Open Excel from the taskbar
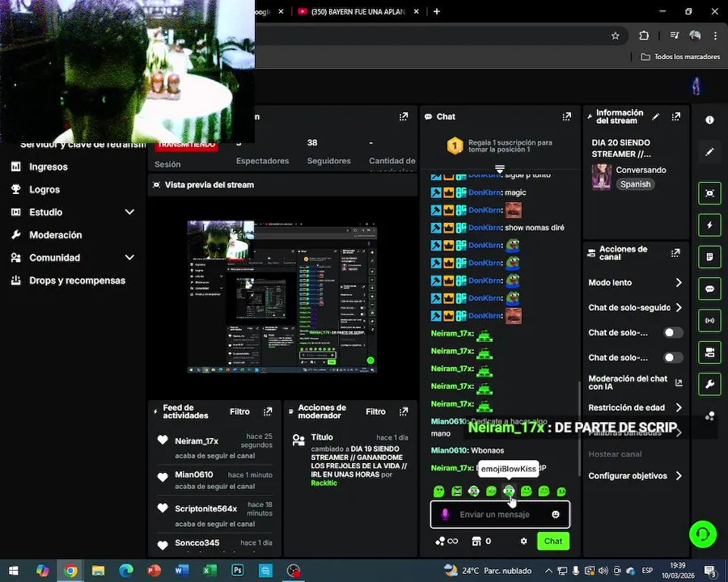728x582 pixels. 210,571
